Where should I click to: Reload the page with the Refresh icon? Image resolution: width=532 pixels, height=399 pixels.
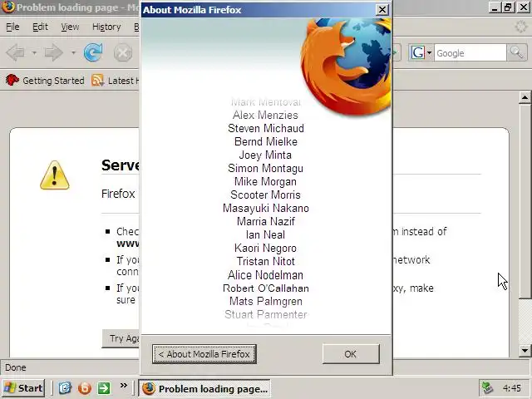pos(93,52)
